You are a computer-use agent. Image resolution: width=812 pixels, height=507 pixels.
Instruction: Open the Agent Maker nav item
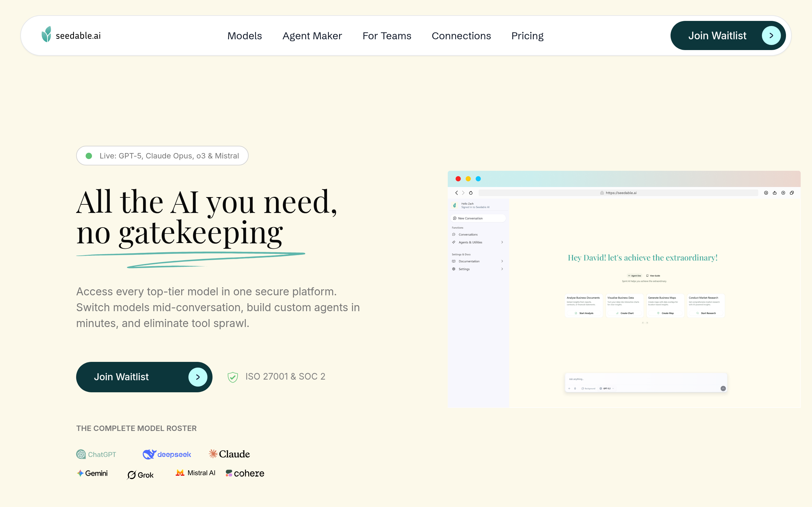[312, 35]
